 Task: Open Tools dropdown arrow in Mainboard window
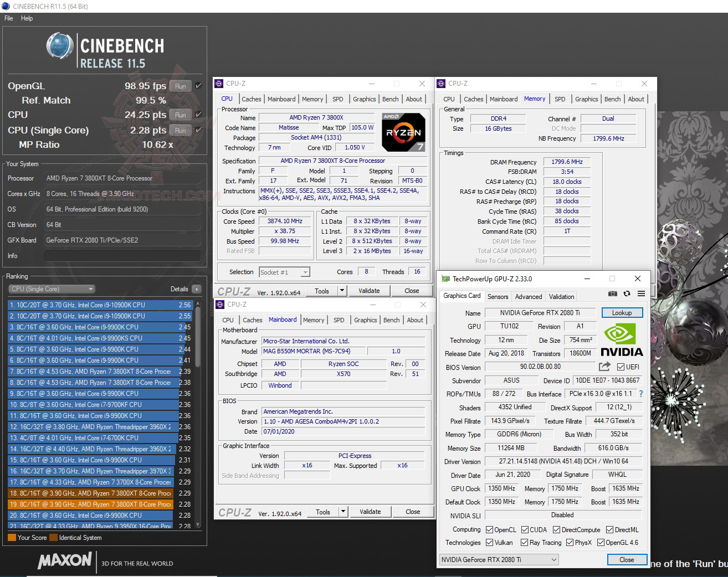(x=343, y=512)
